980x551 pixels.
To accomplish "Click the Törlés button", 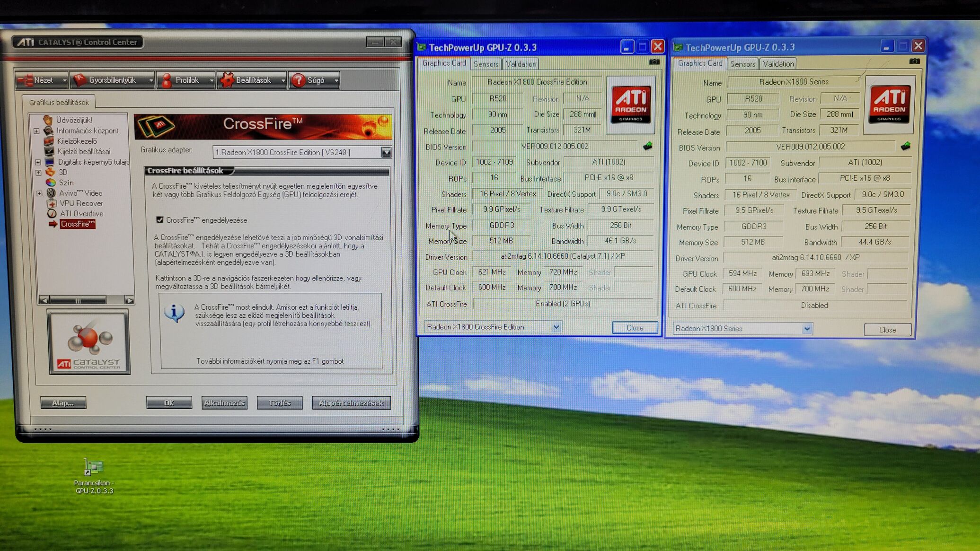I will [x=280, y=403].
